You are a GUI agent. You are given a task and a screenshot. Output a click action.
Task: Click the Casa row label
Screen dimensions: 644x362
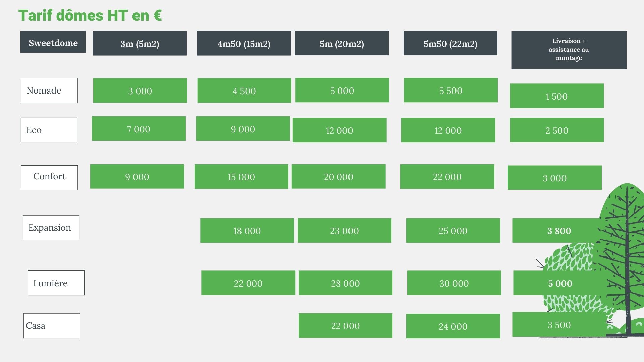(x=52, y=326)
